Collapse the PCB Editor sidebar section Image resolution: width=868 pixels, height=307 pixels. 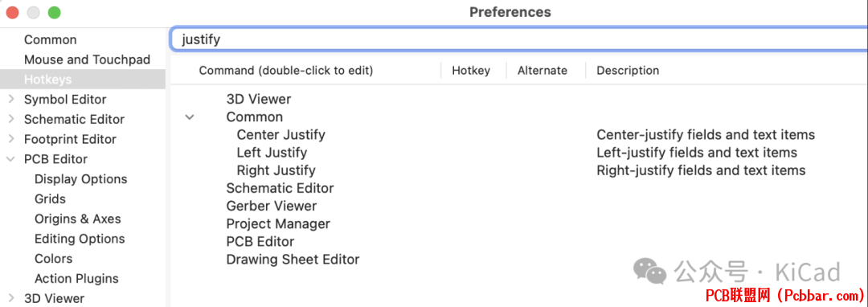(x=10, y=159)
